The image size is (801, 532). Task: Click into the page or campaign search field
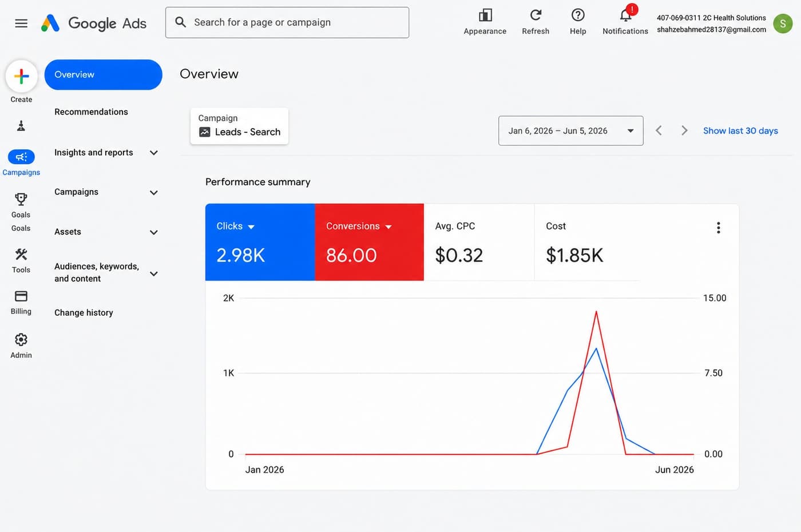[x=287, y=22]
